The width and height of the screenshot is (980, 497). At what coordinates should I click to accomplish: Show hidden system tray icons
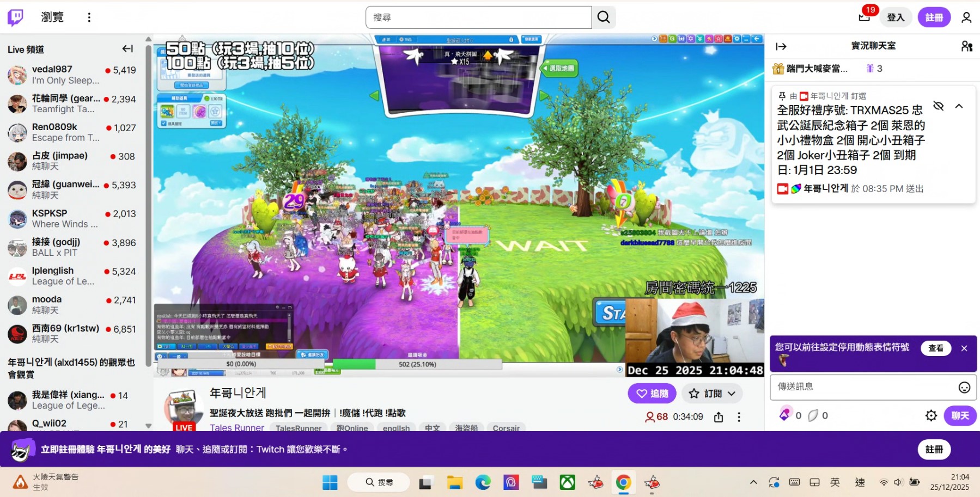[x=753, y=482]
